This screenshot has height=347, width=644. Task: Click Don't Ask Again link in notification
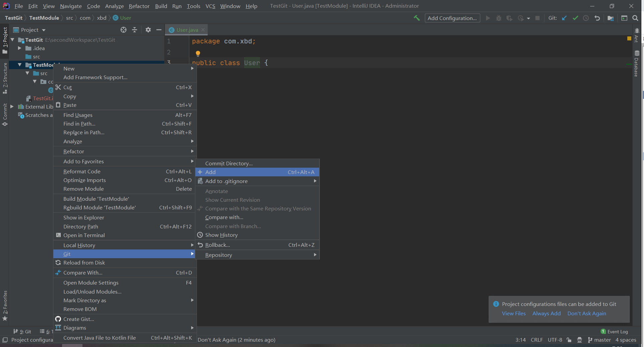click(x=587, y=313)
